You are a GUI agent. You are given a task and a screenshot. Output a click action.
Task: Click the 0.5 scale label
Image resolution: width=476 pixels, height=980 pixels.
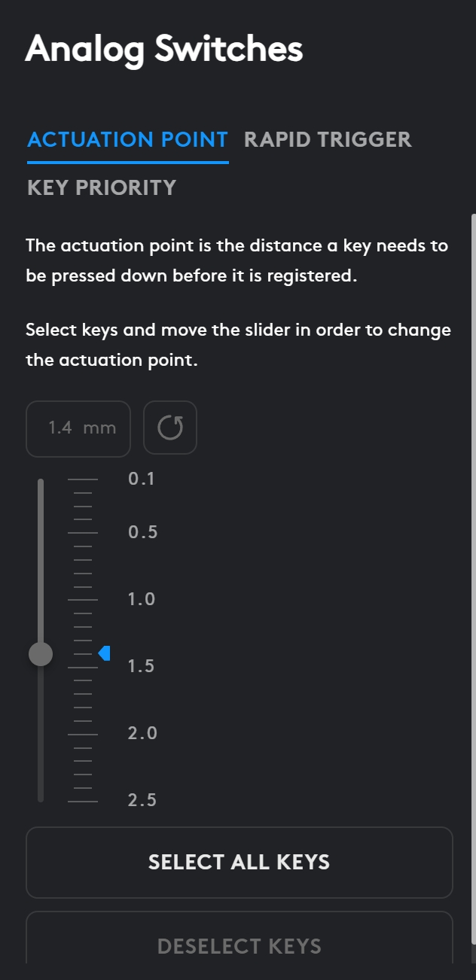(142, 532)
